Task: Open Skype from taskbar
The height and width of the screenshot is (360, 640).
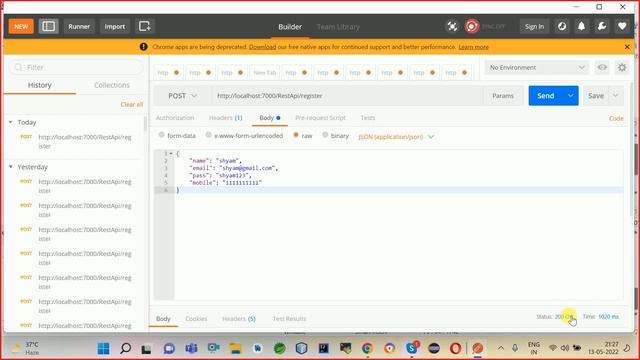Action: click(411, 348)
